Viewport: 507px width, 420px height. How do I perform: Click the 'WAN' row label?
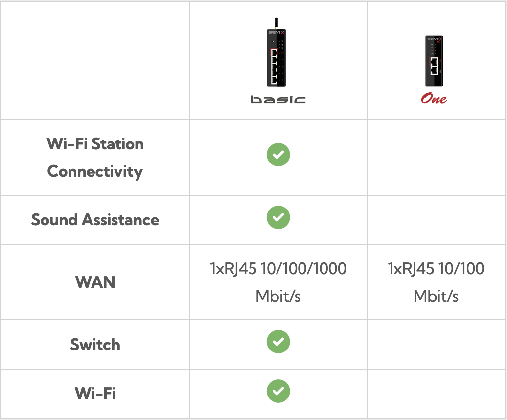coord(95,282)
